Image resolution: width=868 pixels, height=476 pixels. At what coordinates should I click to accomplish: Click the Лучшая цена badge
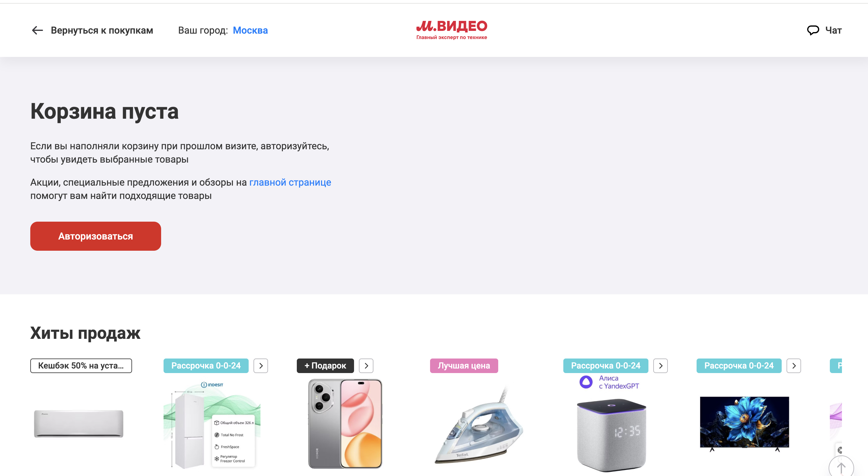coord(464,365)
